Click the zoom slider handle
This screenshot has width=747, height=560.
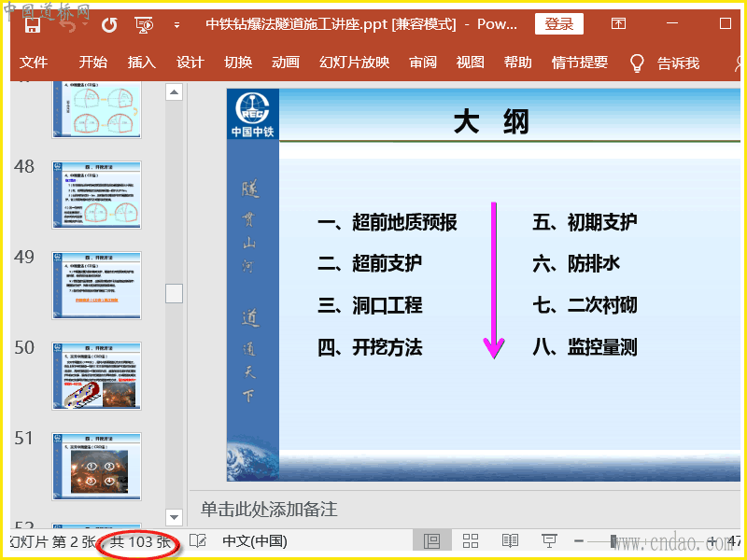tap(613, 541)
